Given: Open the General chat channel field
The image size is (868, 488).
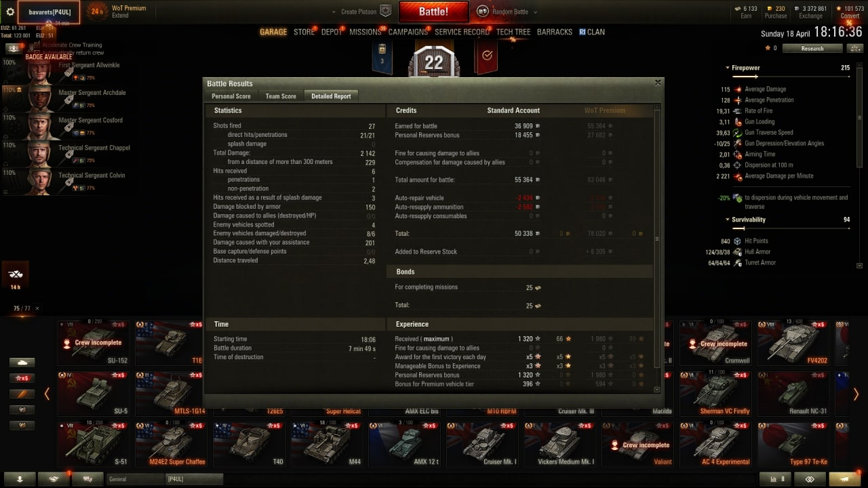Looking at the screenshot, I should [135, 479].
